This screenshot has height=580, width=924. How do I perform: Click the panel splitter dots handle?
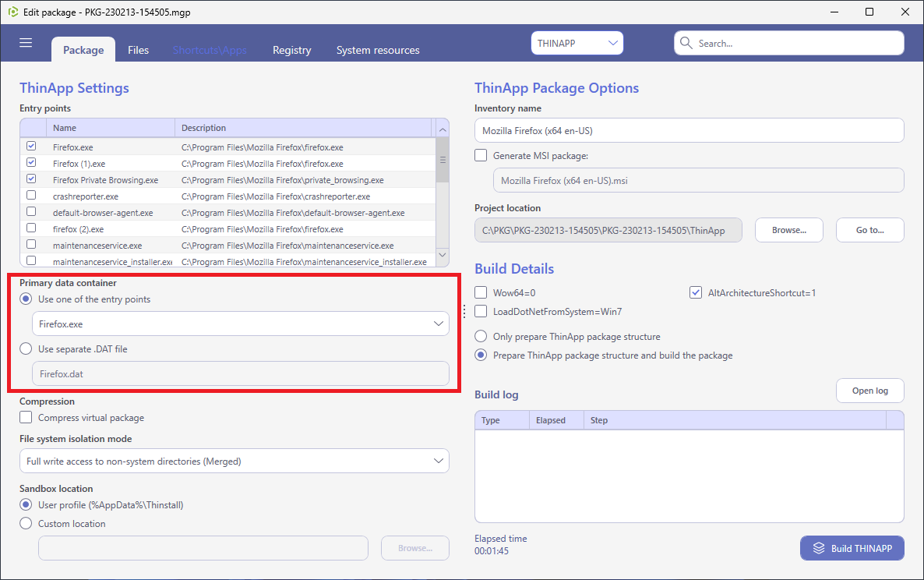464,311
